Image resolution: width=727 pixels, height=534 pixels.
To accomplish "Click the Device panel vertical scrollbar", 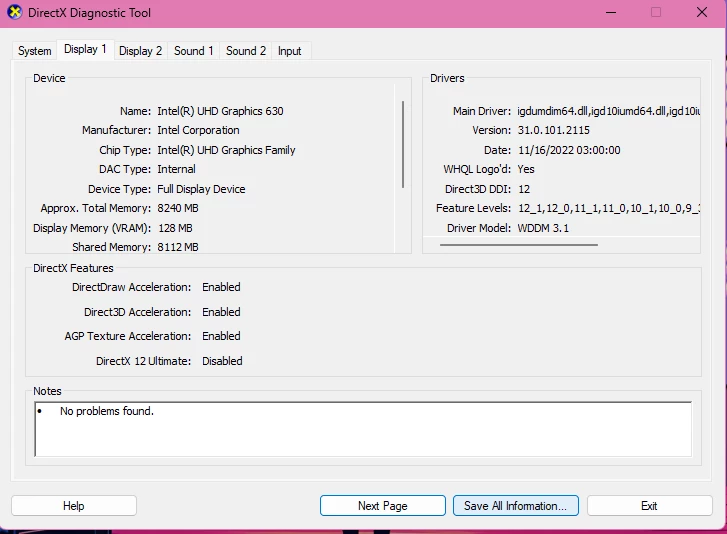I will [x=403, y=144].
